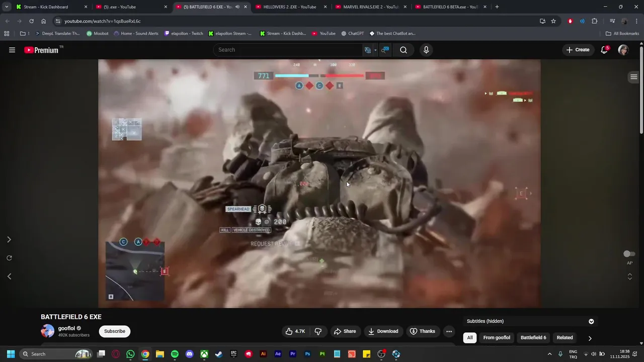Dislike the BATTLEFIELD 6 EXE video
The height and width of the screenshot is (362, 644).
click(318, 331)
